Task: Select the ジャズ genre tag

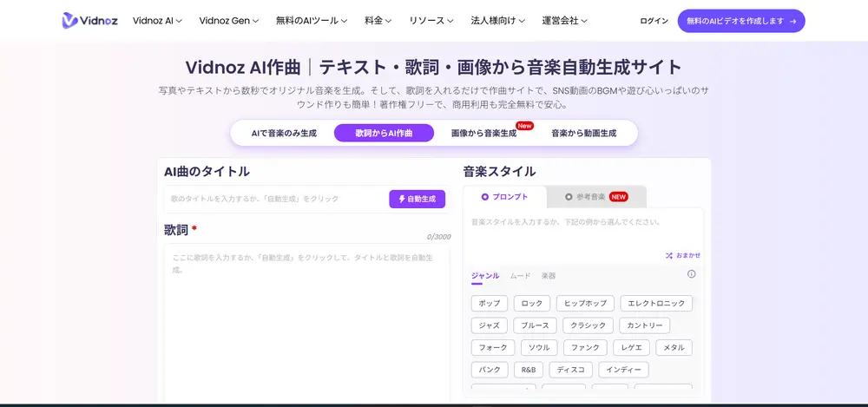Action: click(x=490, y=325)
